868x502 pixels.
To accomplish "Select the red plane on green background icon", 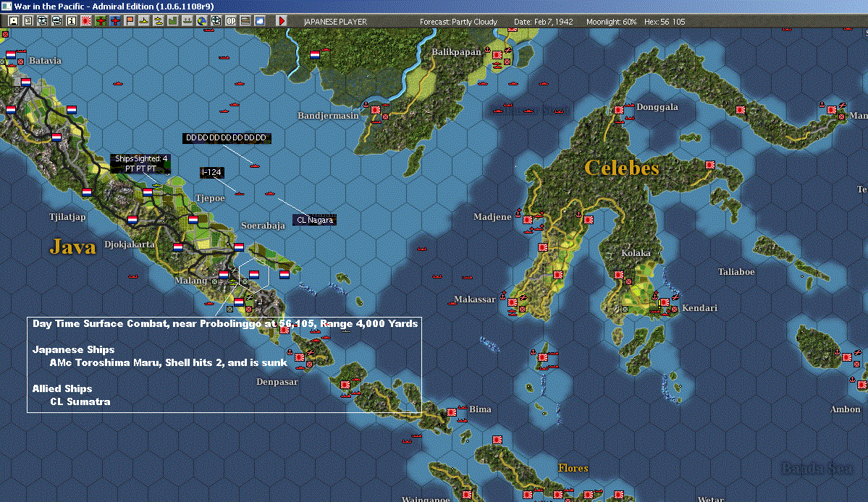I will (100, 21).
